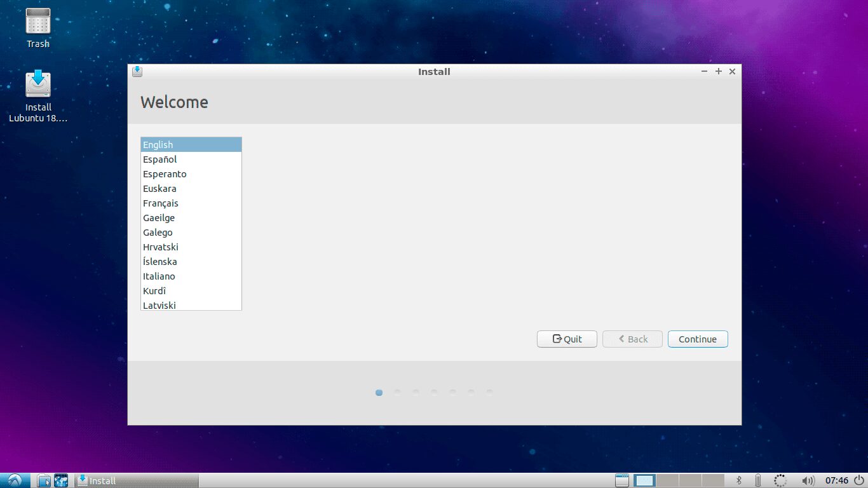Click the volume speaker icon in tray
This screenshot has height=488, width=868.
click(808, 481)
